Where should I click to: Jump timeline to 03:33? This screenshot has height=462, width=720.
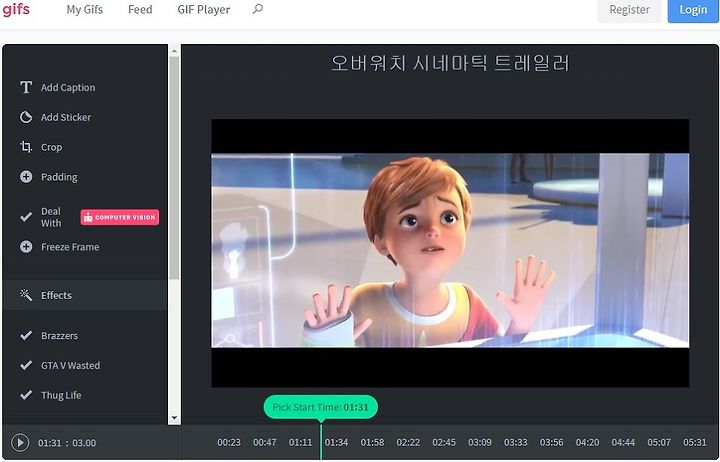[515, 443]
